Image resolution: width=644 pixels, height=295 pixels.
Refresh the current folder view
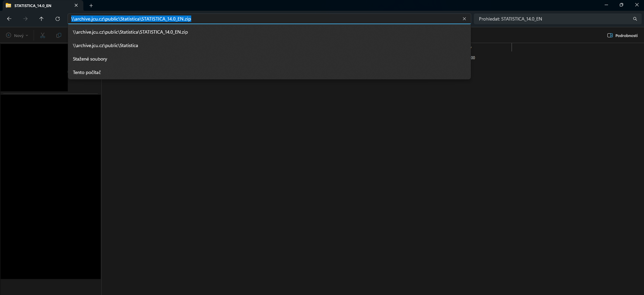[x=57, y=19]
